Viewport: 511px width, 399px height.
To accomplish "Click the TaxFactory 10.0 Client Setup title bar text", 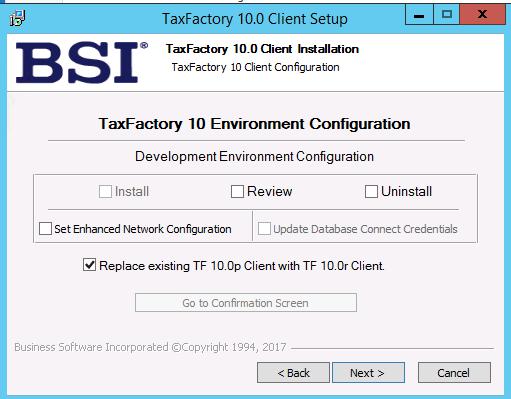I will tap(255, 19).
